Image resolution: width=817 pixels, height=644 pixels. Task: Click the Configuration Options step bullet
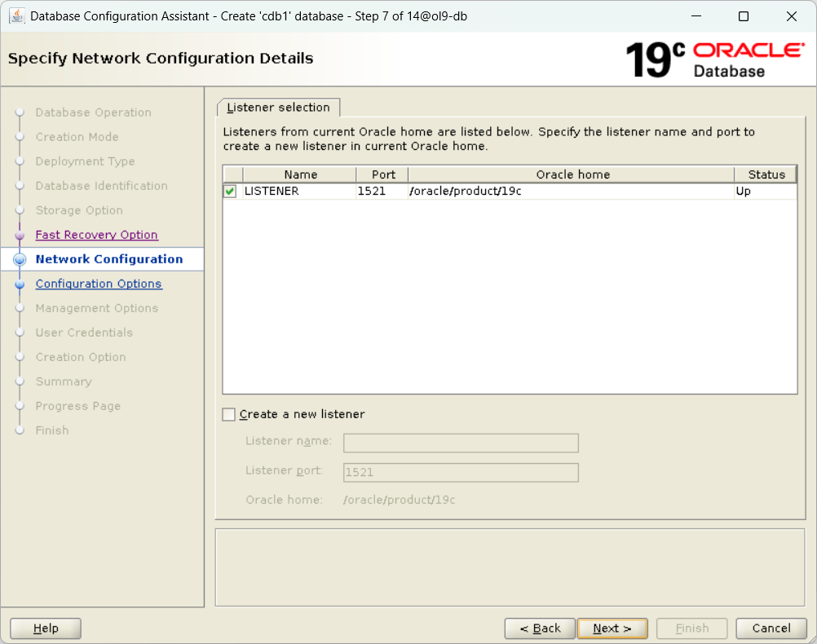click(x=20, y=285)
